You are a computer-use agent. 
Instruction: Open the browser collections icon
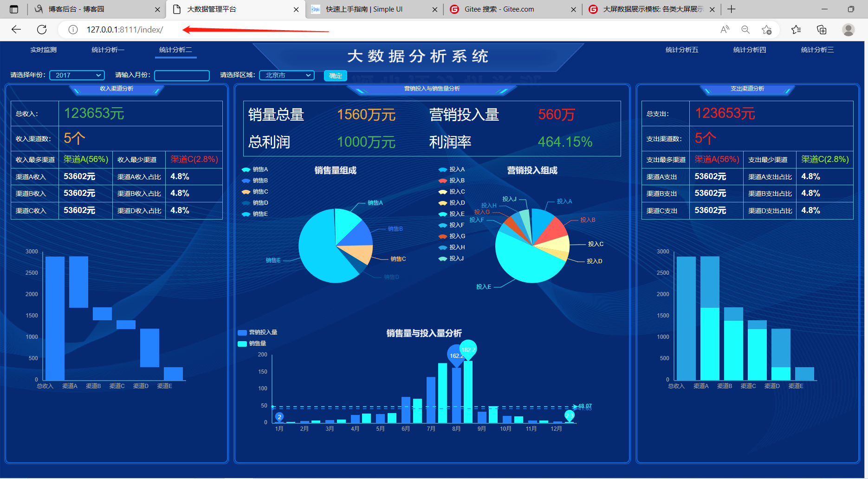tap(822, 30)
